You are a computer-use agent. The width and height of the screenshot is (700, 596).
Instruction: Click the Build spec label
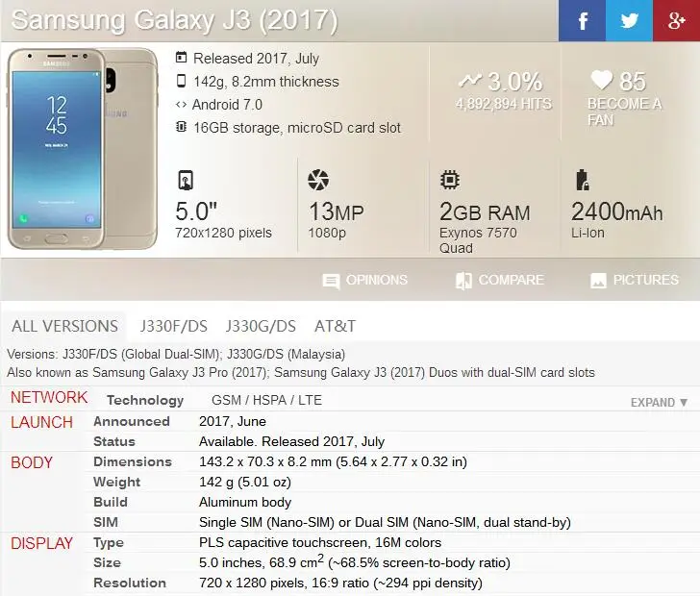111,502
